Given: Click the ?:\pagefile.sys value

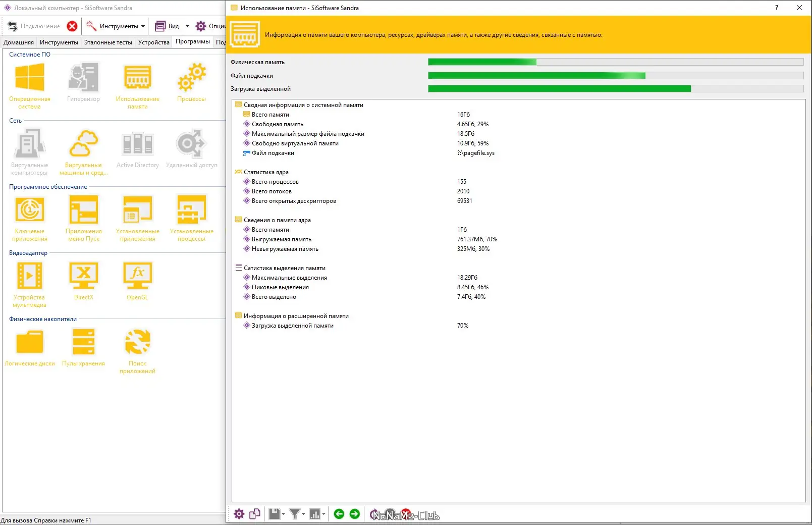Looking at the screenshot, I should [x=476, y=153].
